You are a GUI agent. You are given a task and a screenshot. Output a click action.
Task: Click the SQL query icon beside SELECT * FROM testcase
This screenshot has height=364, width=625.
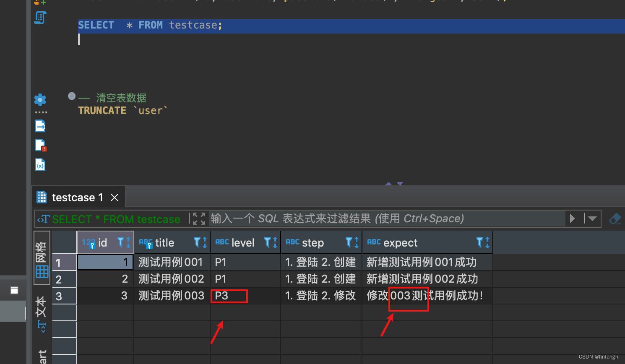click(x=43, y=219)
